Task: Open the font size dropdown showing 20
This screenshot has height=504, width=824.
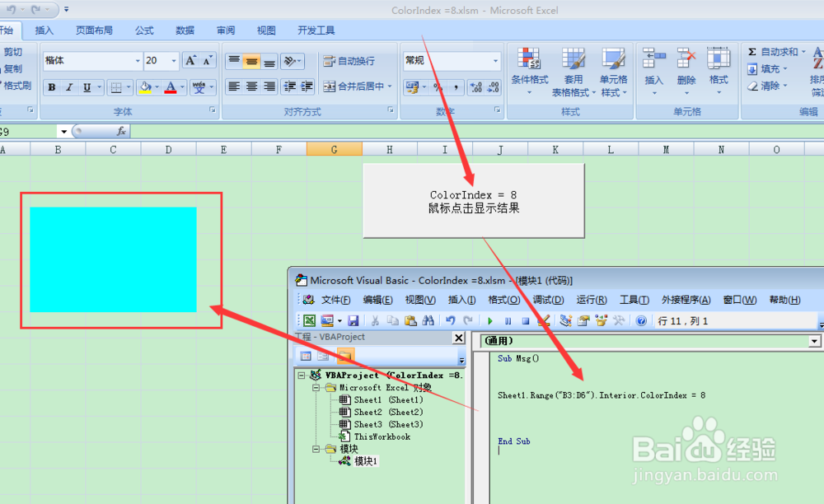Action: click(174, 61)
